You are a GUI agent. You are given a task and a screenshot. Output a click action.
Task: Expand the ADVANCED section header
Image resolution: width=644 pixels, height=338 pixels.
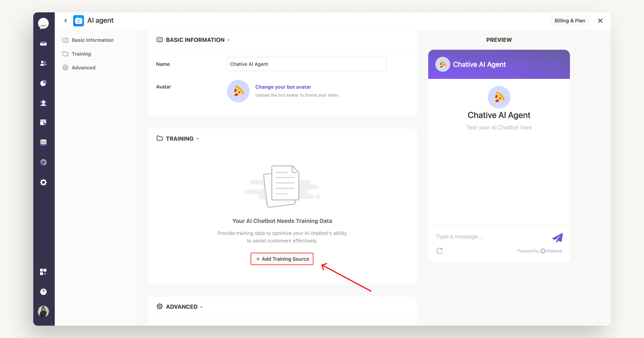click(x=182, y=307)
